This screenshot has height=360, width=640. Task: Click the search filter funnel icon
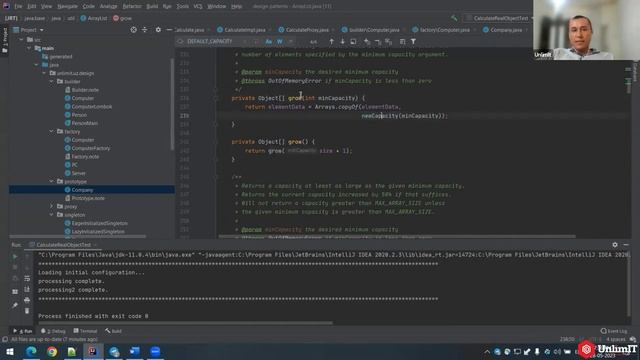[x=413, y=41]
